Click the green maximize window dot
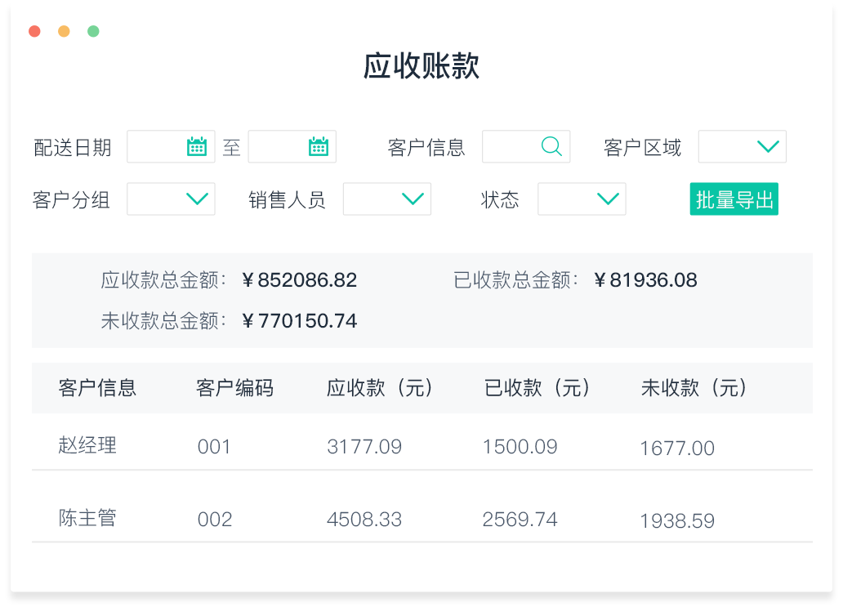Image resolution: width=843 pixels, height=616 pixels. point(93,32)
